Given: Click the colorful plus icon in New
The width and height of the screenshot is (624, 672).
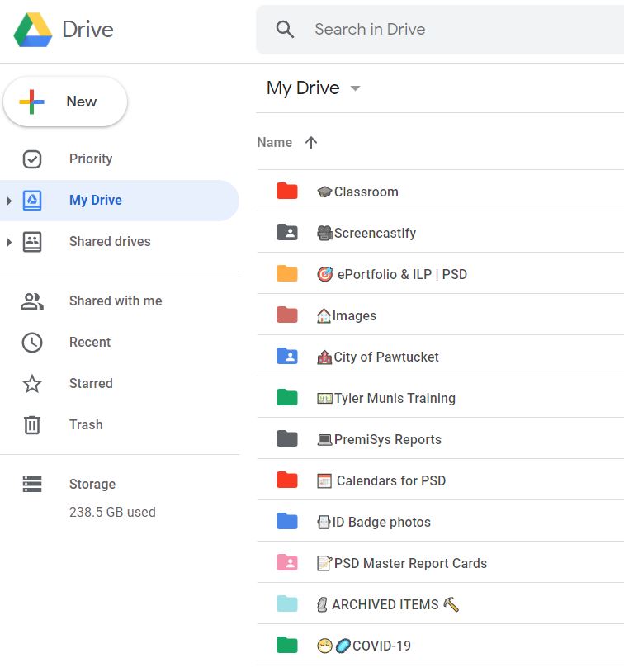Looking at the screenshot, I should (31, 102).
